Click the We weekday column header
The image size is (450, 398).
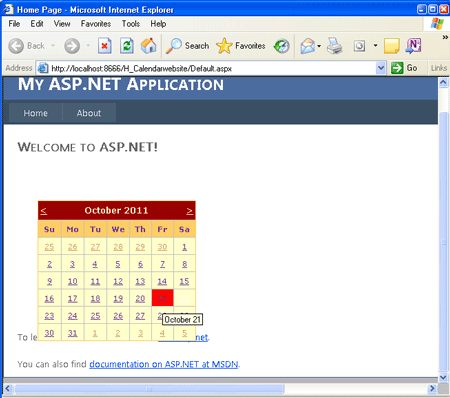tap(118, 229)
